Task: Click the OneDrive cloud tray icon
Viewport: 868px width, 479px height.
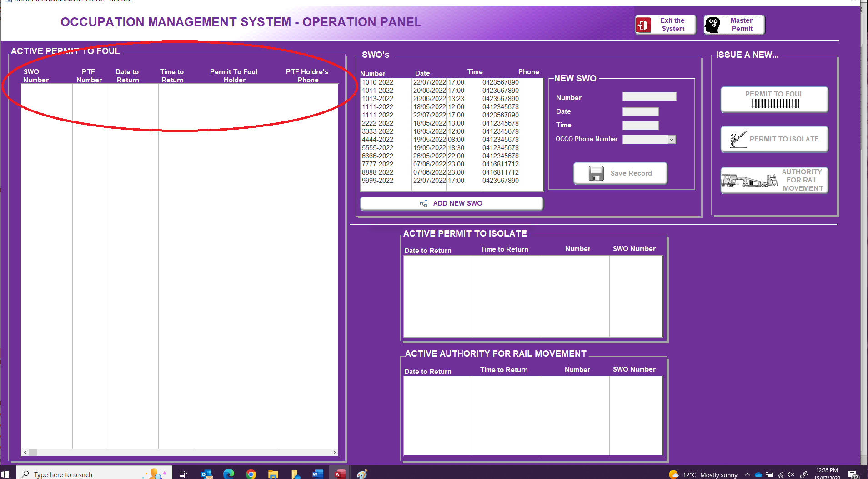Action: pyautogui.click(x=758, y=474)
